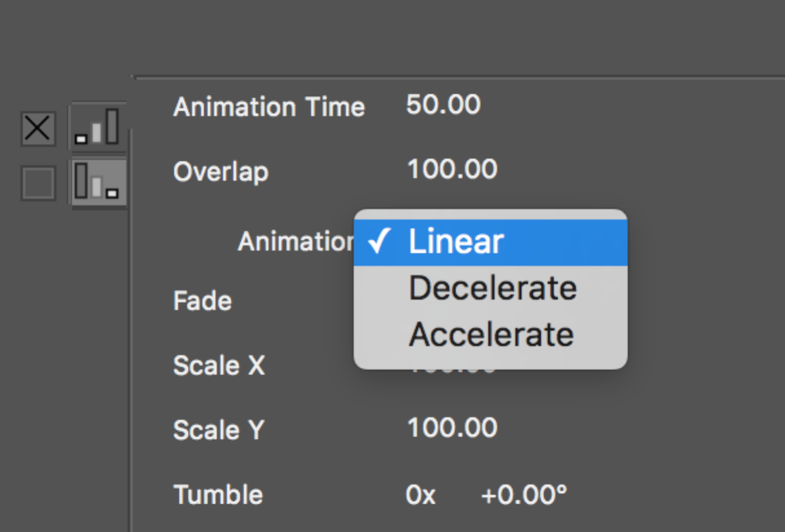Click the Animation Time value 50.00

[443, 105]
